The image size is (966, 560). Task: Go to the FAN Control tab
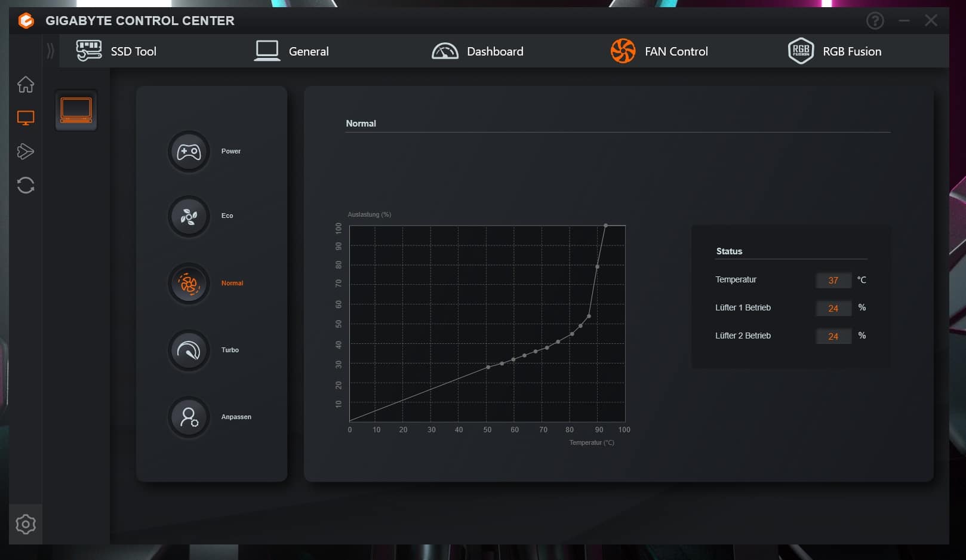659,51
